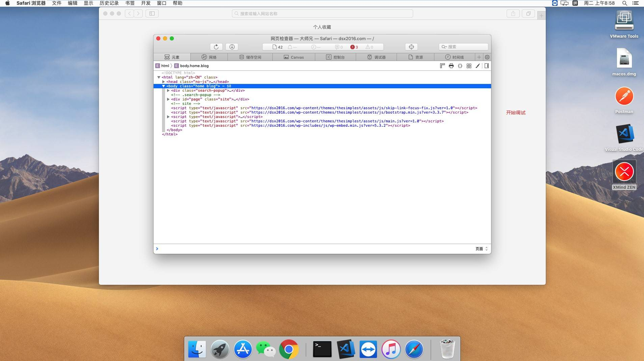Open XMind ZEN desktop icon
Image resolution: width=644 pixels, height=361 pixels.
coord(624,175)
